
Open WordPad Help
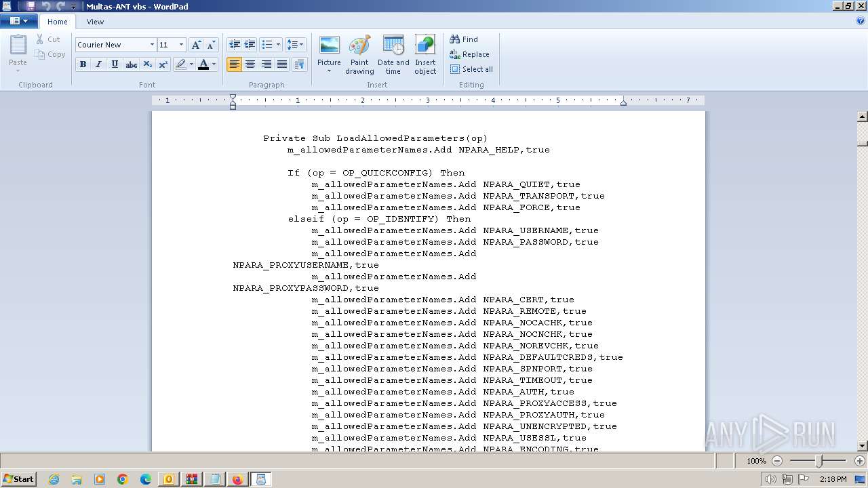861,21
